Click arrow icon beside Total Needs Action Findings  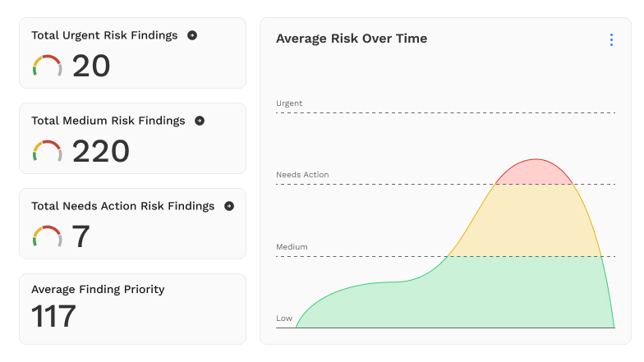point(229,206)
